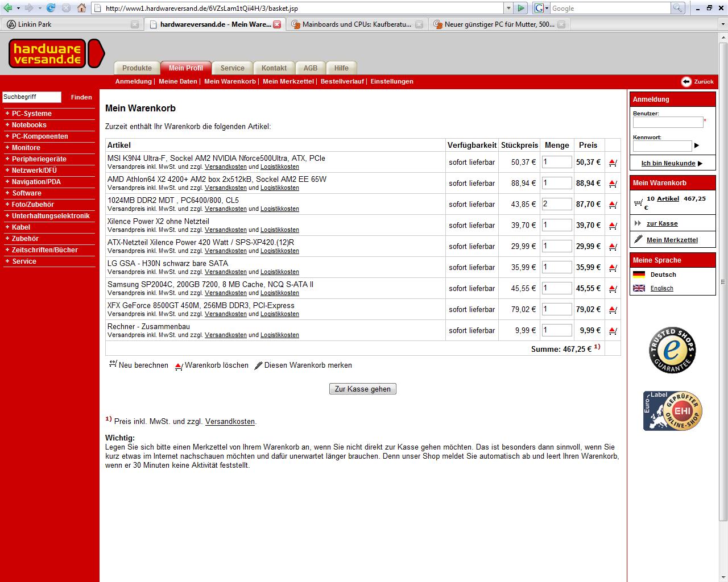Screen dimensions: 728x582
Task: Remove Samsung SP2004C hard disk from cart
Action: pos(613,289)
